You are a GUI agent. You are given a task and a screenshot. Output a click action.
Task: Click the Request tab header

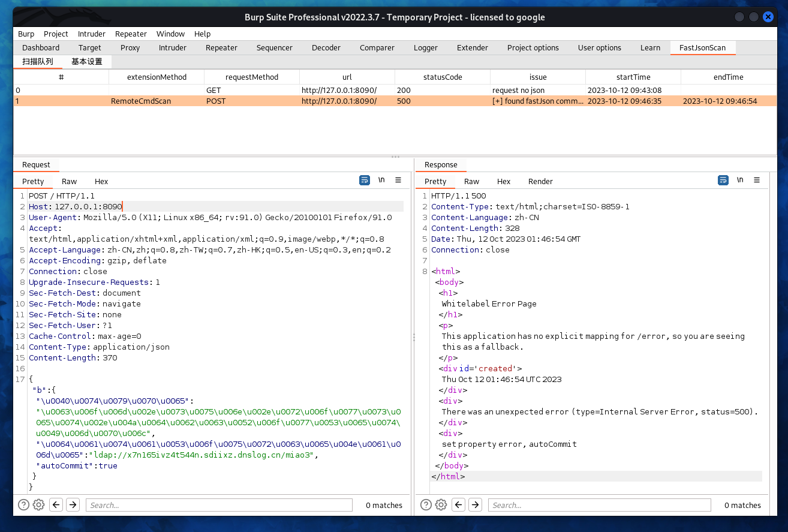(36, 164)
